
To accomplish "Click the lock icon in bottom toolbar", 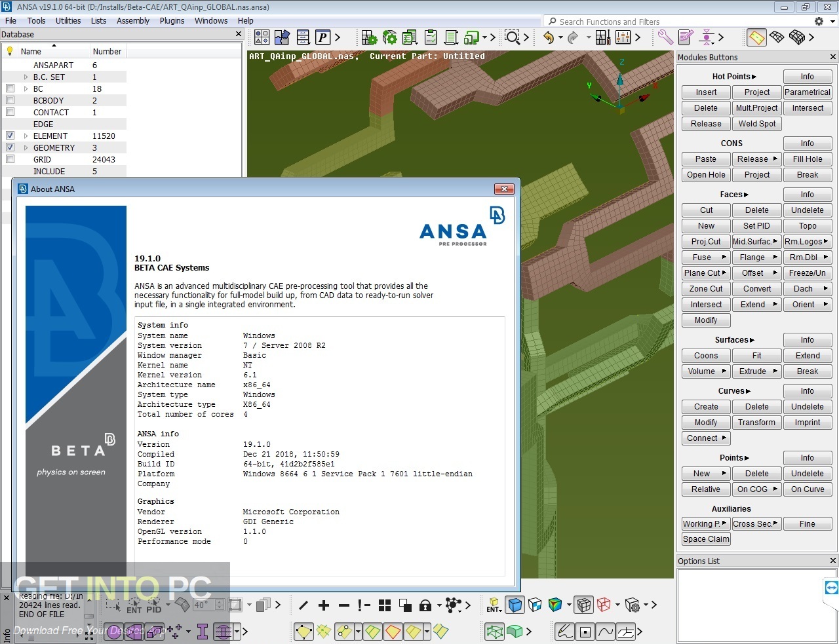I will 425,605.
